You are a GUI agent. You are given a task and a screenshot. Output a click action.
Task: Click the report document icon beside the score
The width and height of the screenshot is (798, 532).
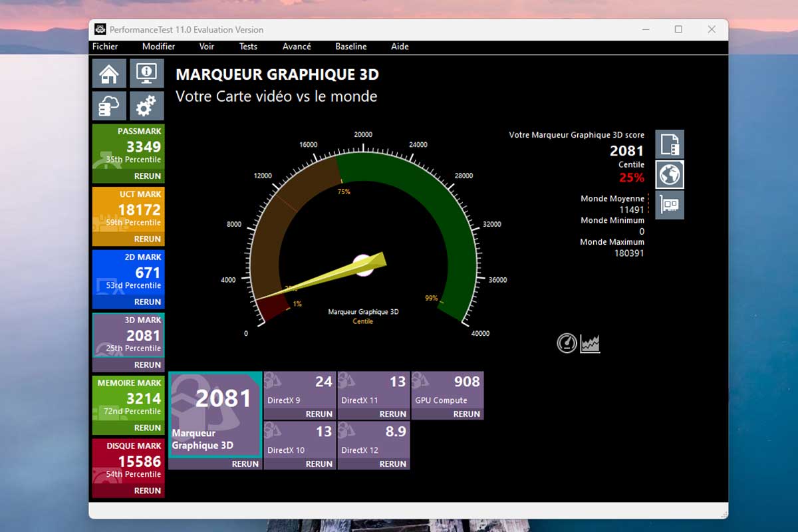coord(670,144)
